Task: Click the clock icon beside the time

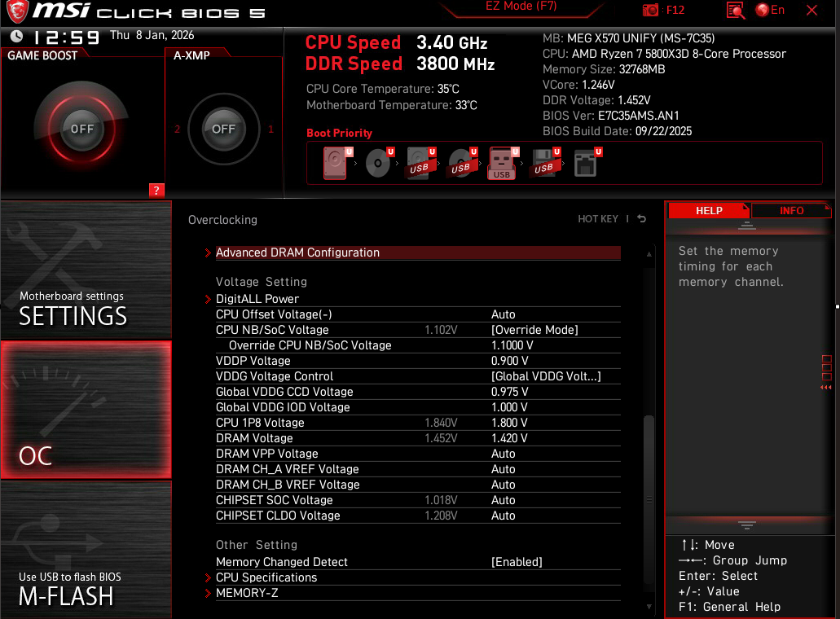Action: pyautogui.click(x=16, y=37)
